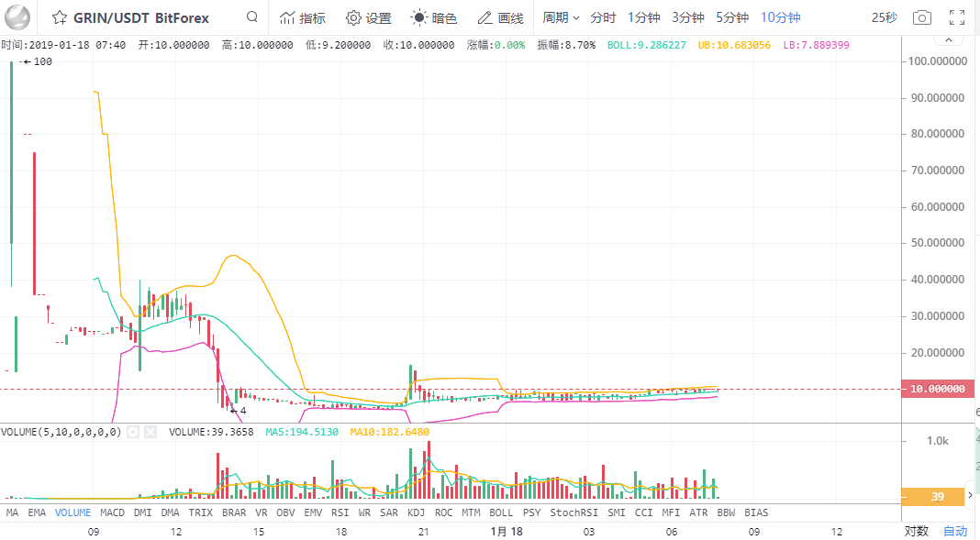Add the BIAS indicator
Viewport: 980px width, 540px height.
pos(756,512)
